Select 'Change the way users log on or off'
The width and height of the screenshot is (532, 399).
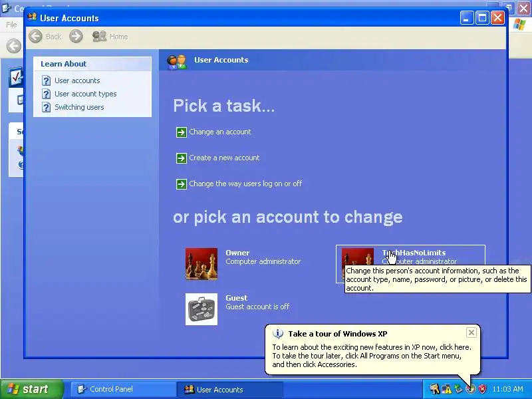[x=245, y=184]
